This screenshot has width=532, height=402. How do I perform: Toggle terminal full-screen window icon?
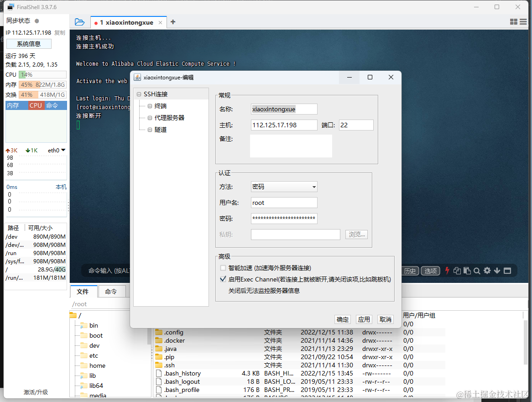point(507,271)
